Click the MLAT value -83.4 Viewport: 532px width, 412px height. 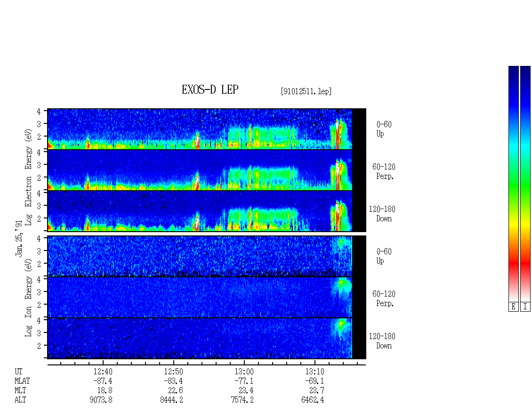coord(173,381)
